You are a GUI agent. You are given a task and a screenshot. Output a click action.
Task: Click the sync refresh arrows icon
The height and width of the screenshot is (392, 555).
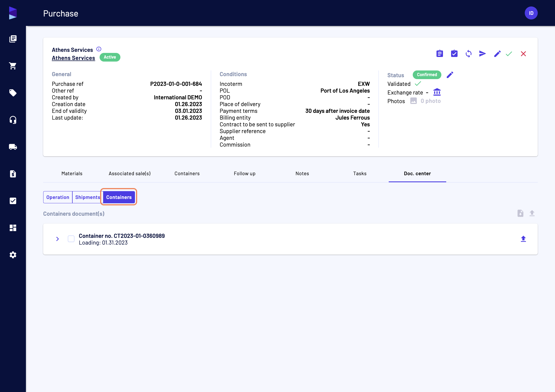coord(469,54)
